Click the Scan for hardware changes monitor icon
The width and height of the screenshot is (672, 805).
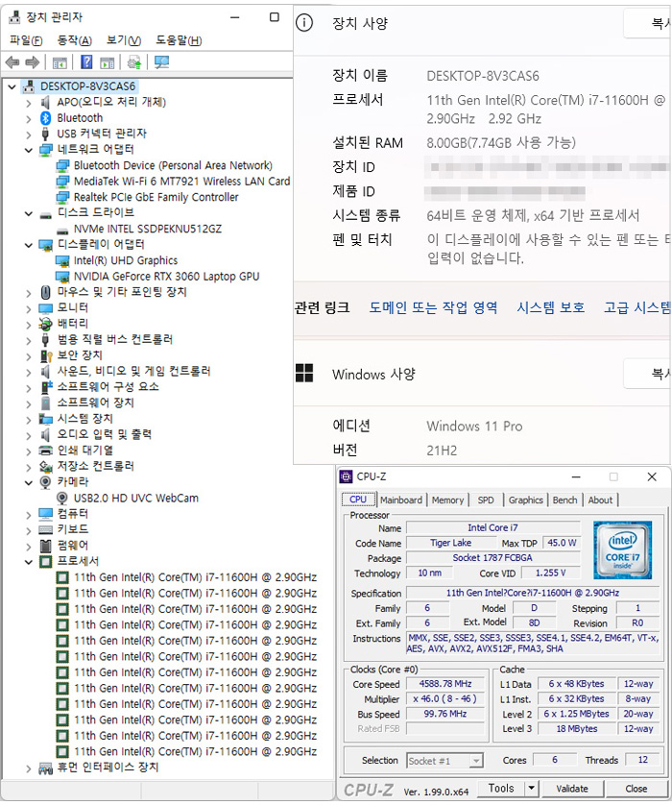click(161, 62)
